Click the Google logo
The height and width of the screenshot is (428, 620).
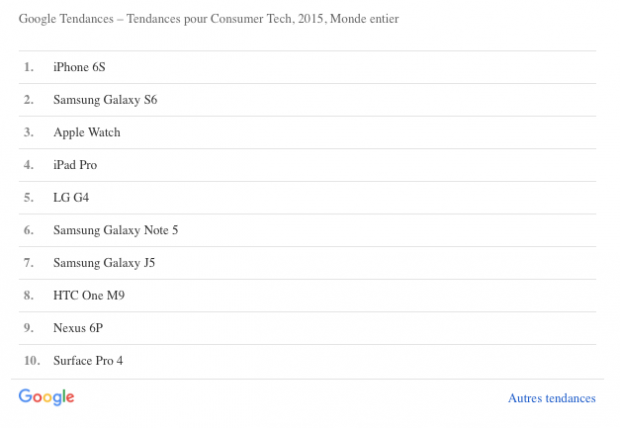tap(46, 397)
